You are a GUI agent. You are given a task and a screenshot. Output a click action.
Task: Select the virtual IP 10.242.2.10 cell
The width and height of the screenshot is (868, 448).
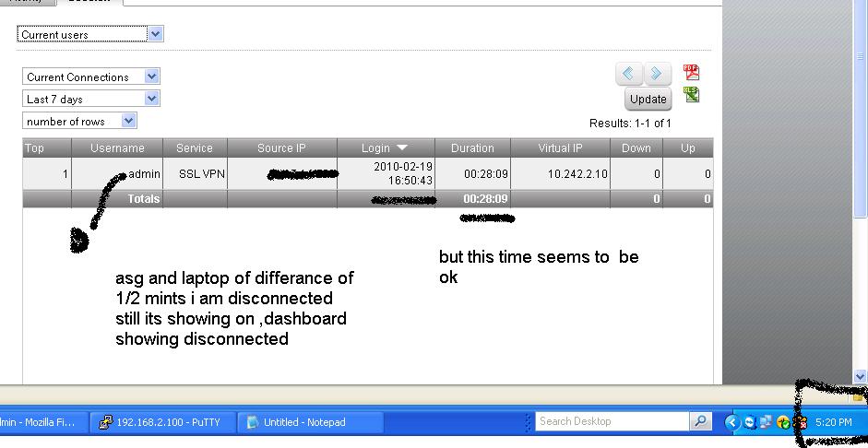tap(560, 174)
